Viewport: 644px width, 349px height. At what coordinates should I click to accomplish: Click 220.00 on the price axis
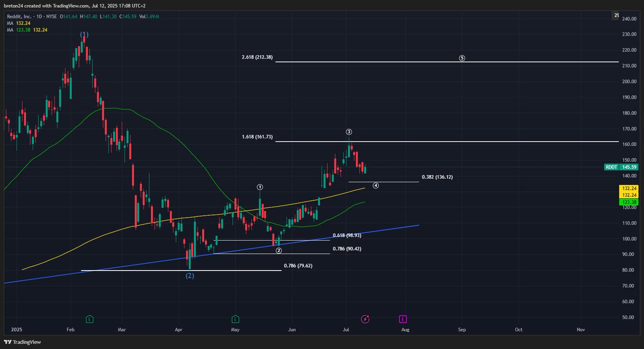pyautogui.click(x=628, y=50)
